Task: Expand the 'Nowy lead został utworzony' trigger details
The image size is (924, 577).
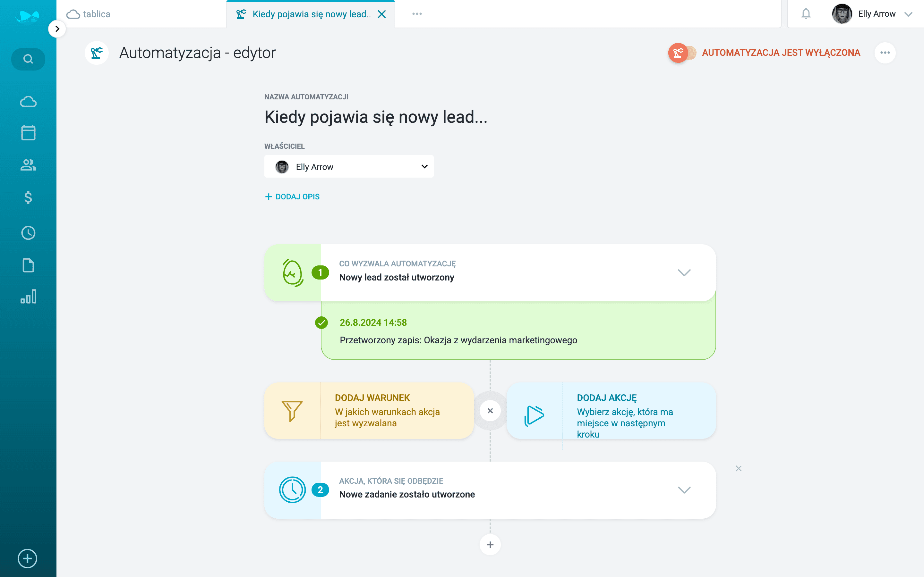Action: point(684,272)
